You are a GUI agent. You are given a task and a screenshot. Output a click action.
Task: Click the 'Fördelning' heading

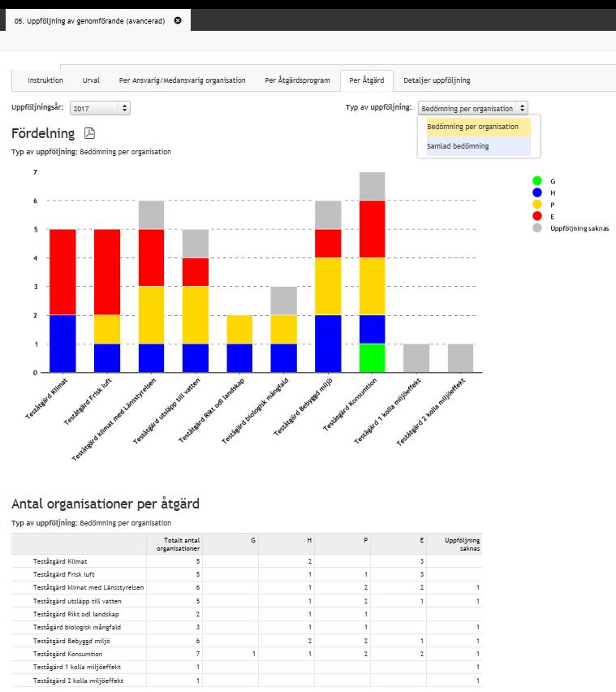click(x=43, y=133)
